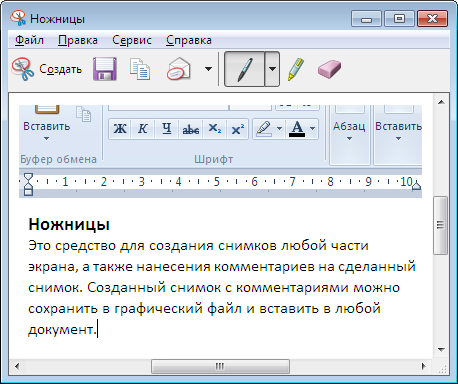Click the Ножницы app icon in title bar
458x384 pixels.
coord(18,18)
